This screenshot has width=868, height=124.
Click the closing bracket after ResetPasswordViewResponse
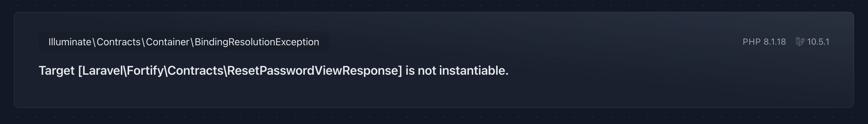pos(400,71)
